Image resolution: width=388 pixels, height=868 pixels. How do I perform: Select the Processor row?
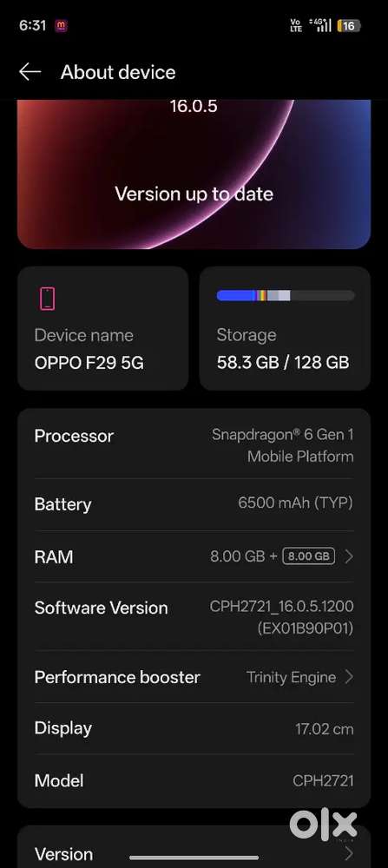194,445
